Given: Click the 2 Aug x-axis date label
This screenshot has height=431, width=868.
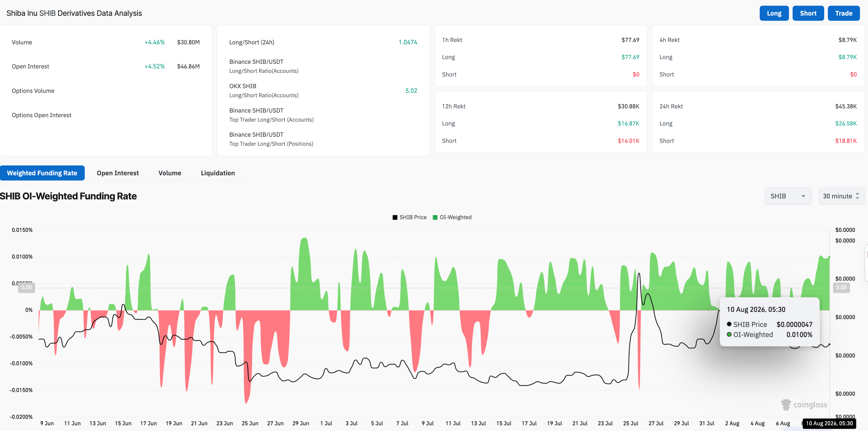Looking at the screenshot, I should coord(732,423).
